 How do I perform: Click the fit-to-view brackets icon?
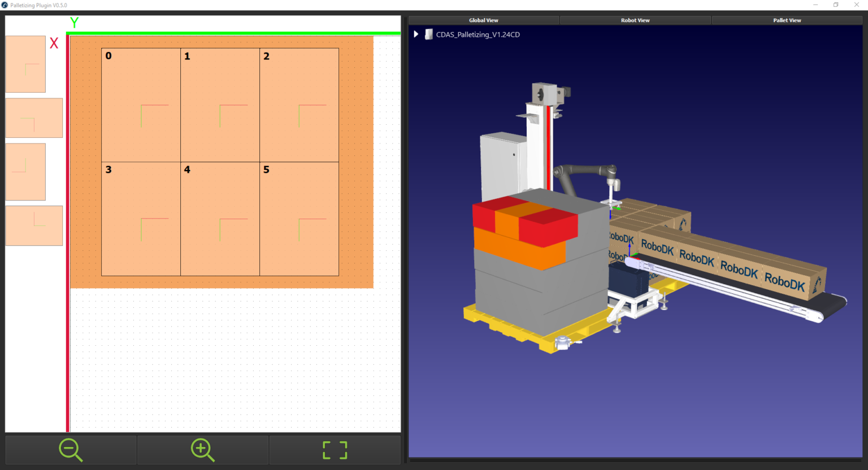(335, 450)
